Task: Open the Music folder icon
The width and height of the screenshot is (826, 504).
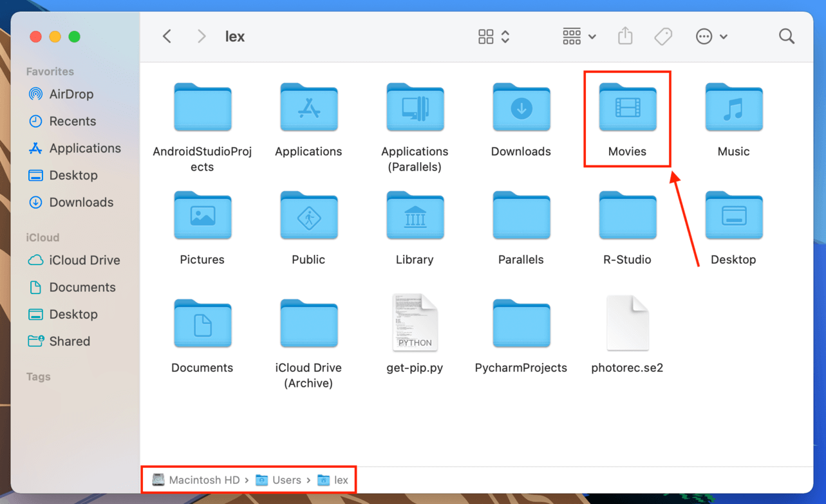Action: pyautogui.click(x=733, y=107)
